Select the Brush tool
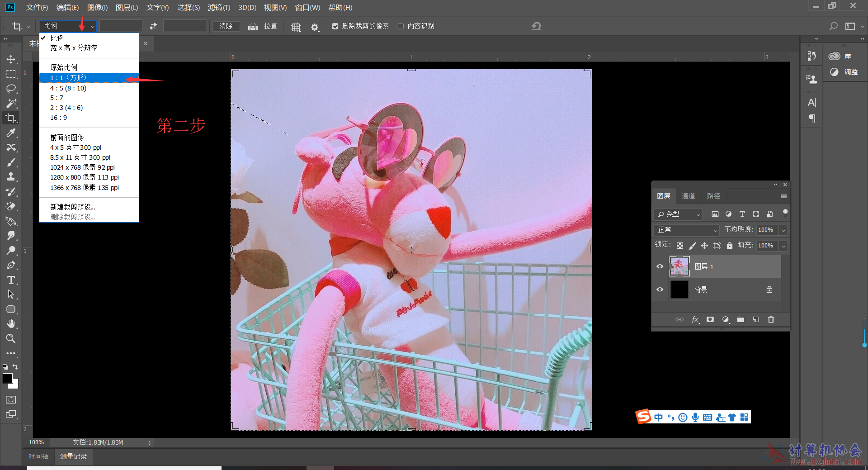This screenshot has height=470, width=868. pyautogui.click(x=11, y=162)
